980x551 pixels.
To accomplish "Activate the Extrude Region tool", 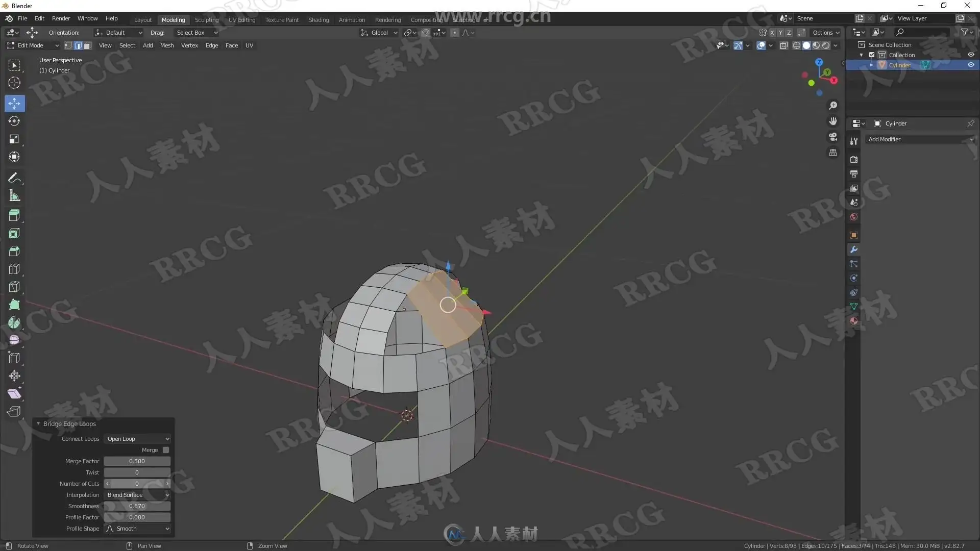I will 14,215.
